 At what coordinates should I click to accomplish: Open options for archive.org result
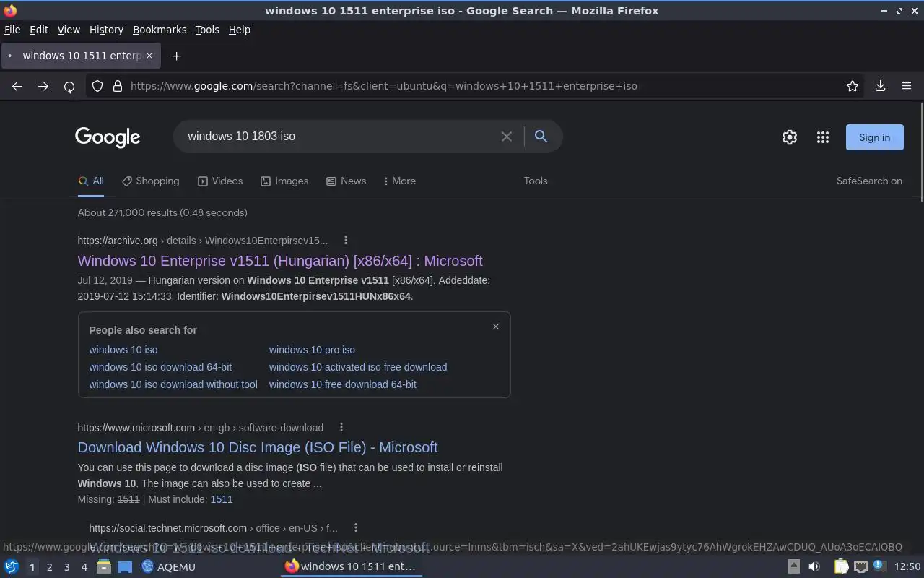click(x=346, y=240)
